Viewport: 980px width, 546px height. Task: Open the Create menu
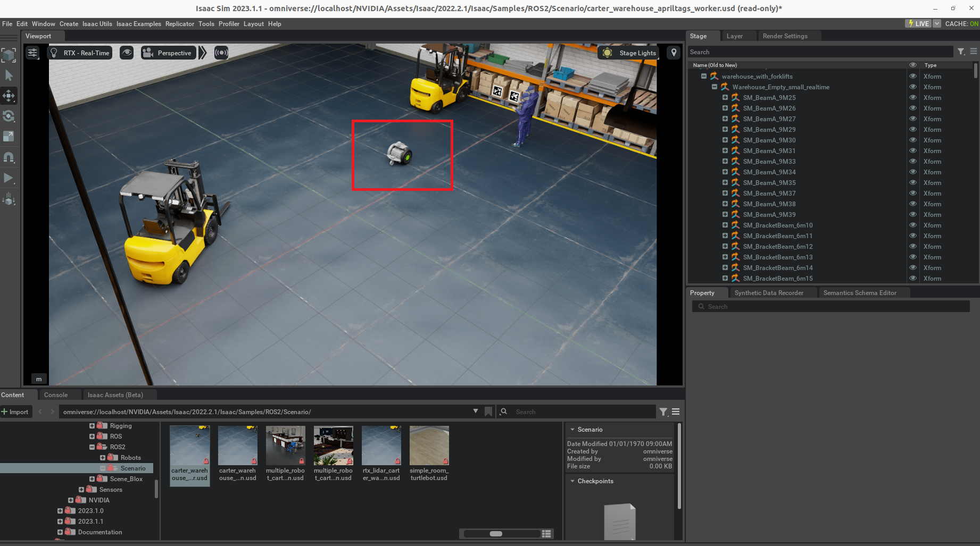(x=69, y=24)
